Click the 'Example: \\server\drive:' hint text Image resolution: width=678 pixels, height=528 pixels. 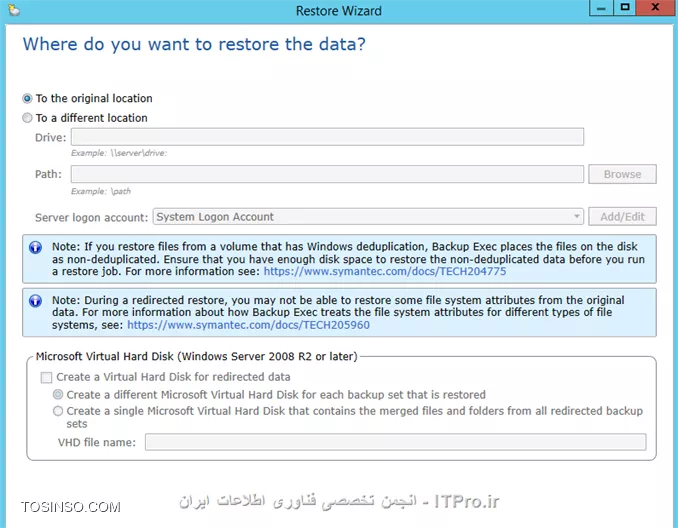tap(119, 153)
